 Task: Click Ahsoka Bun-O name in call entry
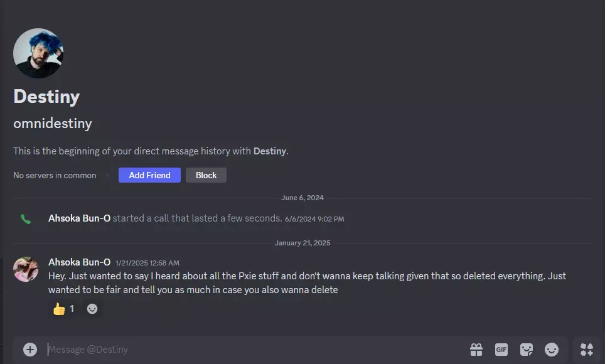(x=79, y=218)
